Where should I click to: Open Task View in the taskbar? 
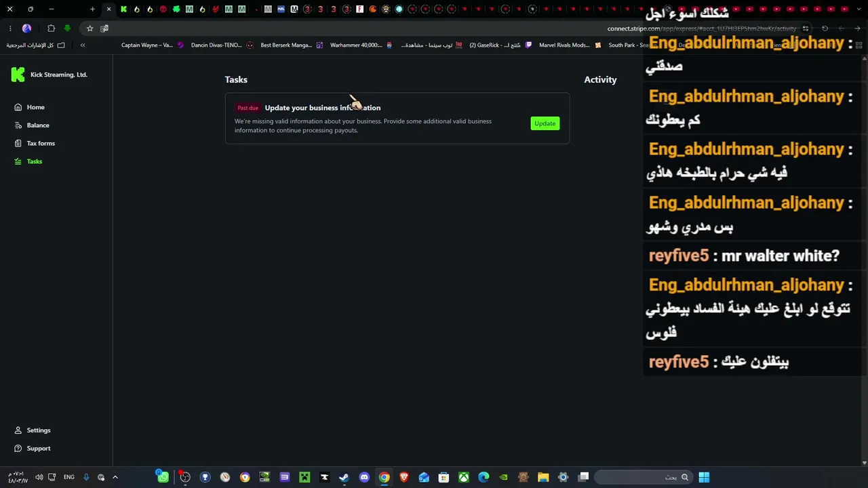click(583, 477)
